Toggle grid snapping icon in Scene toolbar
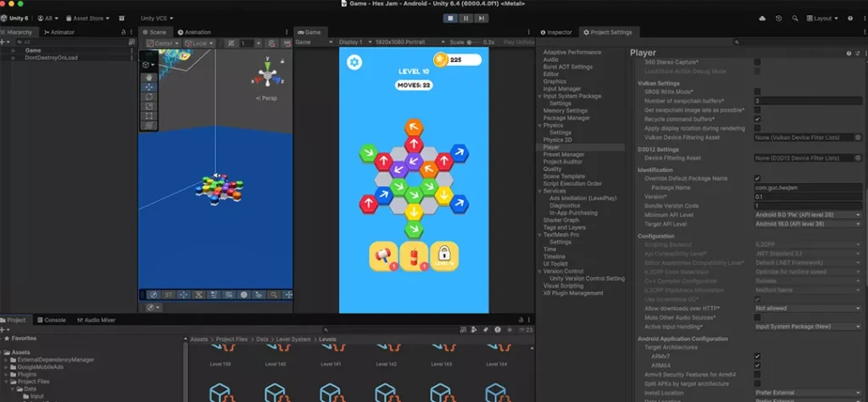 (x=231, y=42)
